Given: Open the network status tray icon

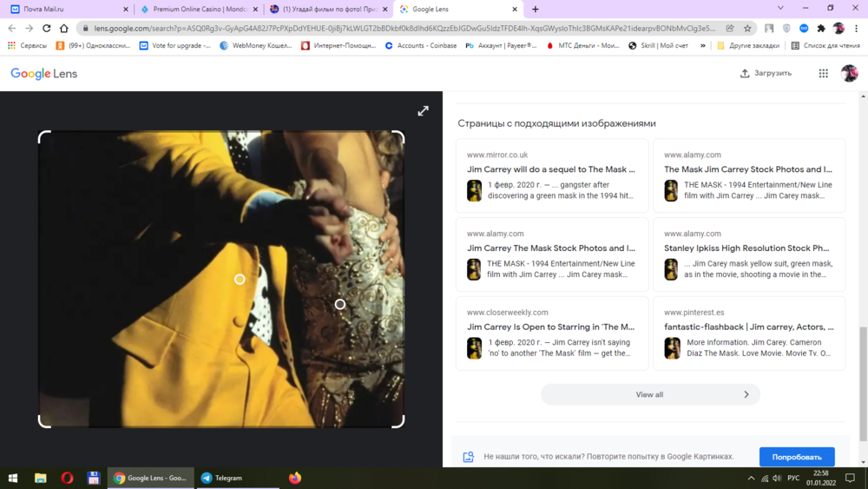Looking at the screenshot, I should point(765,478).
